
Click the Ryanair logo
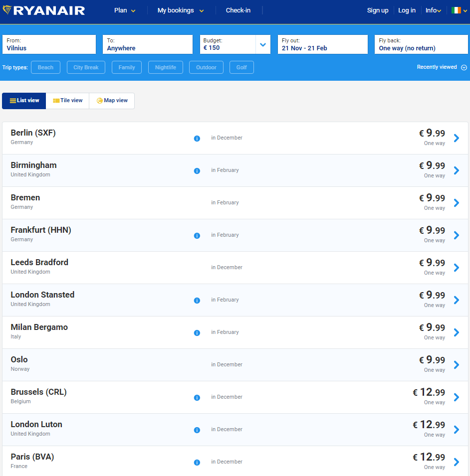click(44, 10)
